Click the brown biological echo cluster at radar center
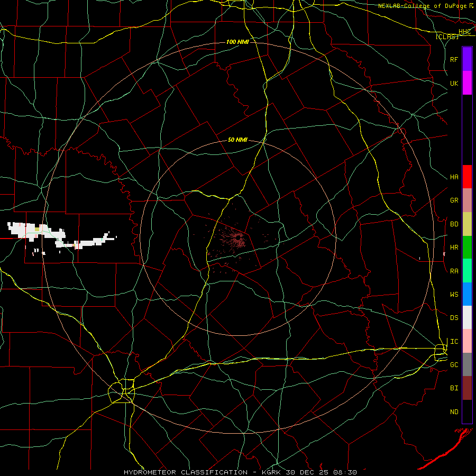The image size is (476, 476). pyautogui.click(x=237, y=240)
